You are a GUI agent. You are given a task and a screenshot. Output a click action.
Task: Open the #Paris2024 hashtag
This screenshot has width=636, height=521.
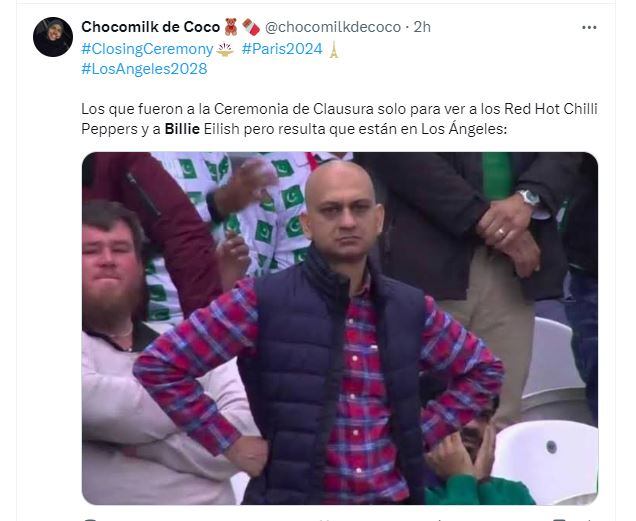point(282,49)
